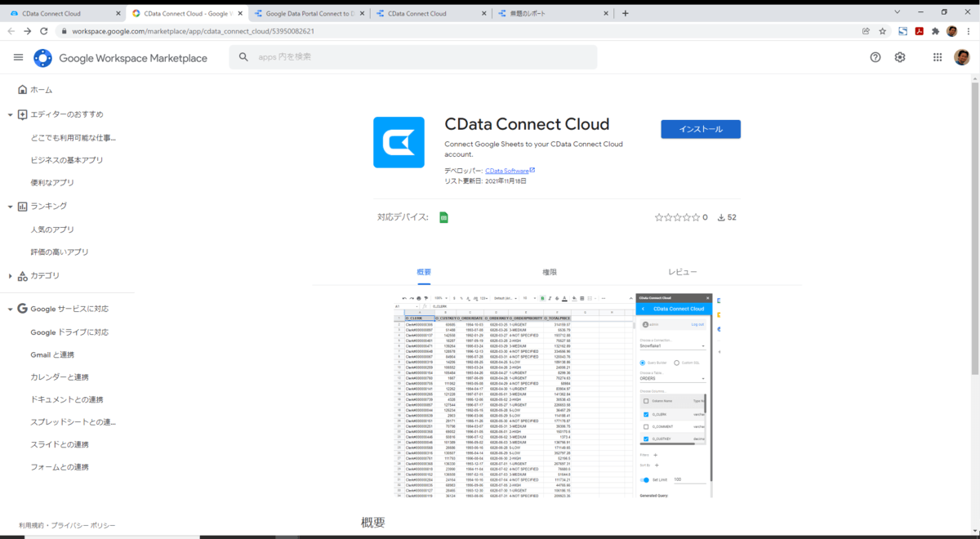
Task: Open the Chrome three-dot menu
Action: (x=968, y=31)
